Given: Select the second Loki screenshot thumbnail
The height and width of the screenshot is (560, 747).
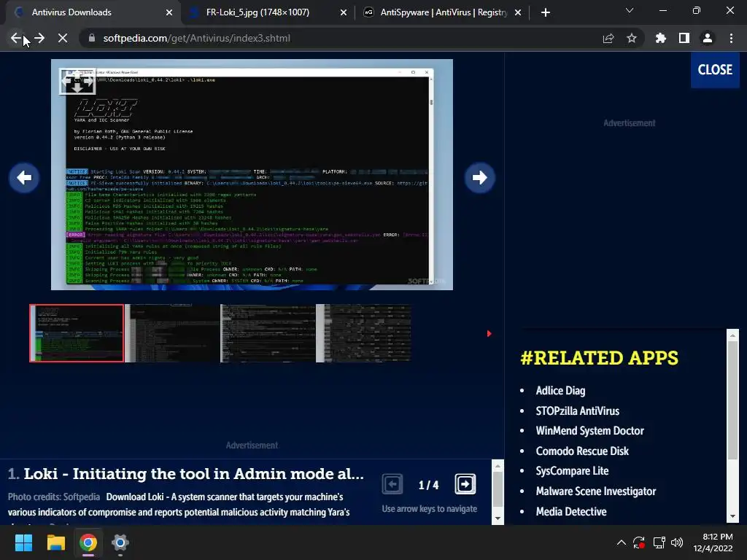Looking at the screenshot, I should 172,333.
